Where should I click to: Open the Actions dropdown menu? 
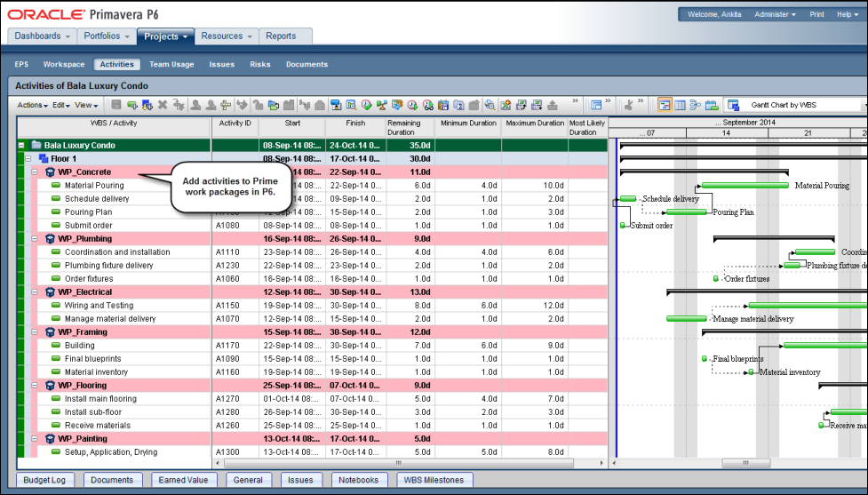pos(33,105)
